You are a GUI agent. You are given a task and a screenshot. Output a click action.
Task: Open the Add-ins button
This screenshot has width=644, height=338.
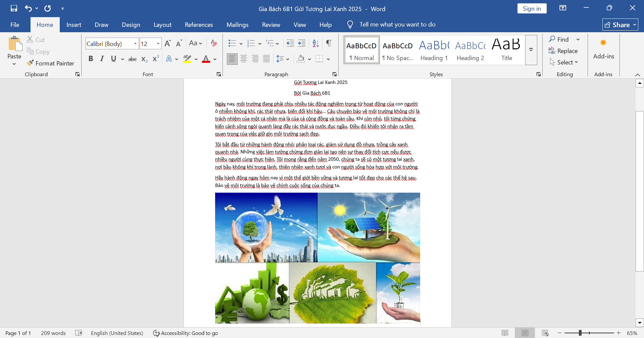[603, 49]
